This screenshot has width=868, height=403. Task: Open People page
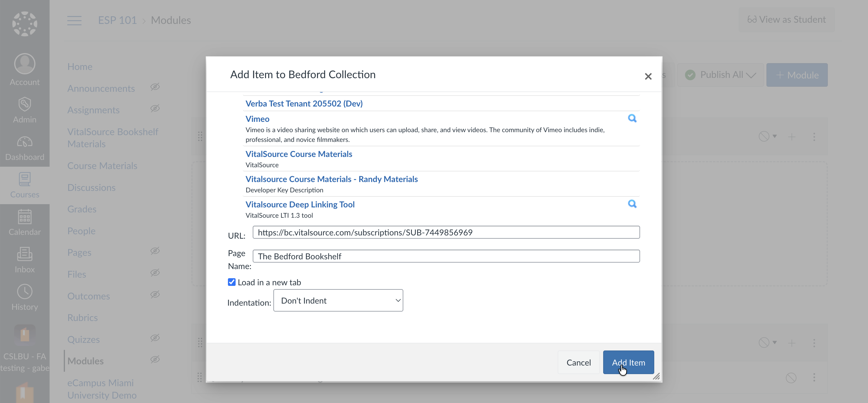click(x=81, y=231)
